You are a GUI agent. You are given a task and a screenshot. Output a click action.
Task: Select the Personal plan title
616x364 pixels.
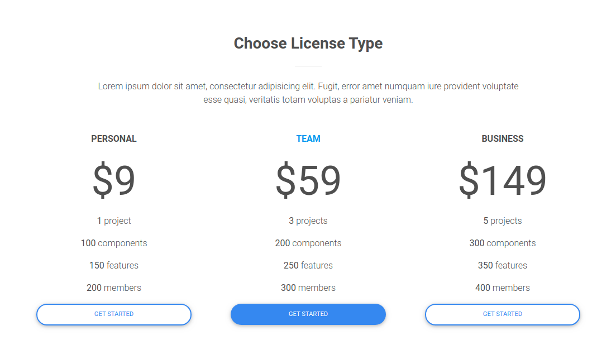(x=114, y=139)
